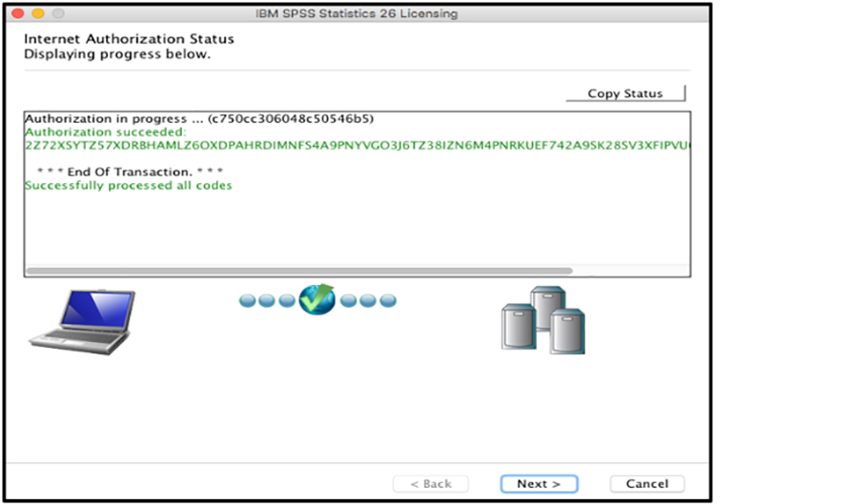The height and width of the screenshot is (504, 858).
Task: Select the 'Authorization in progress' line
Action: point(199,119)
